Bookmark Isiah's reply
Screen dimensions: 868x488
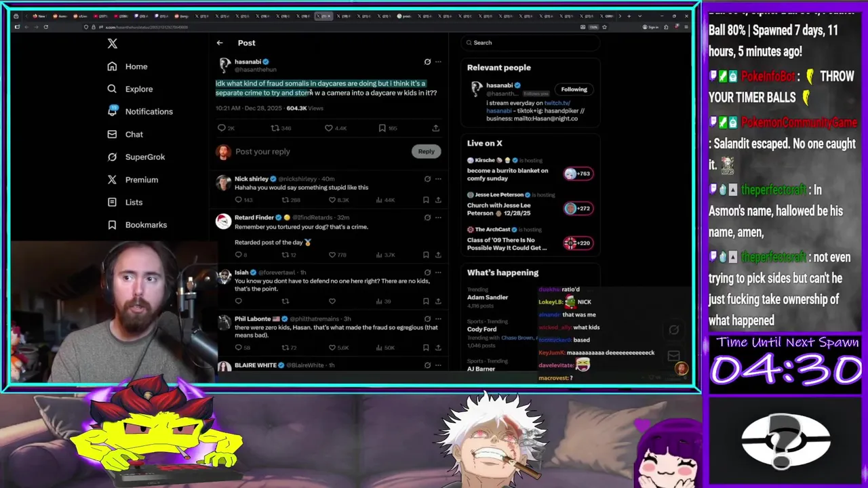click(426, 301)
